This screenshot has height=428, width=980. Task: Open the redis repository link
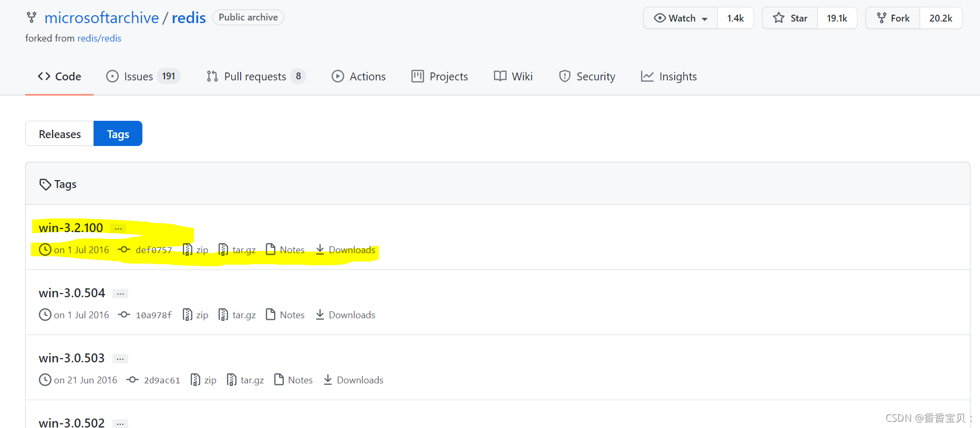(189, 18)
